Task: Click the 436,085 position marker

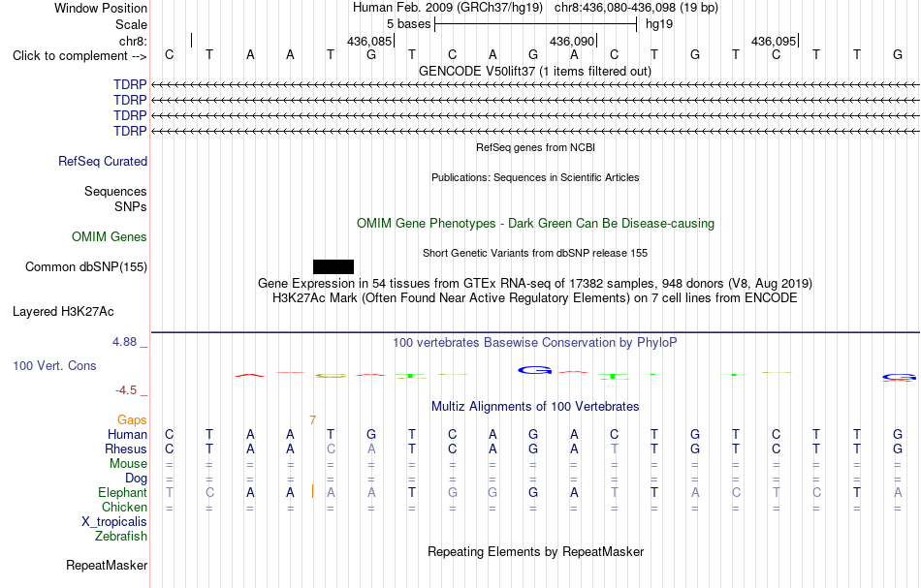Action: coord(369,41)
